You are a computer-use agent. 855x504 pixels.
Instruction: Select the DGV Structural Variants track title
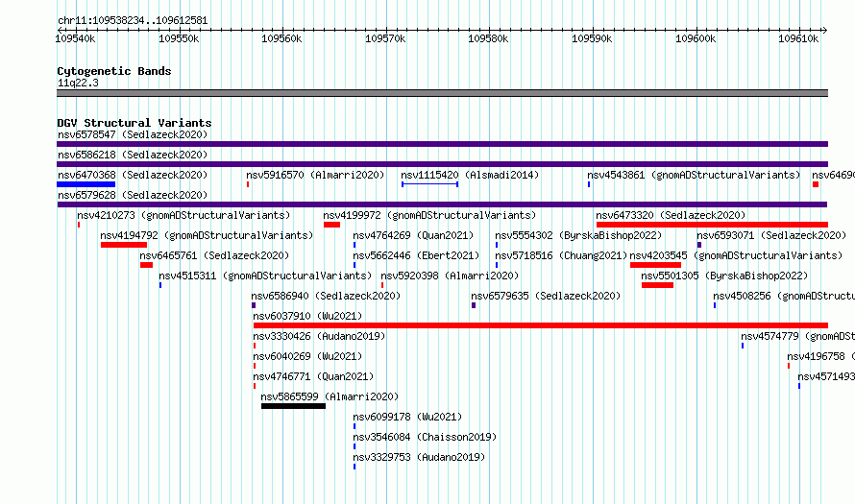point(134,123)
